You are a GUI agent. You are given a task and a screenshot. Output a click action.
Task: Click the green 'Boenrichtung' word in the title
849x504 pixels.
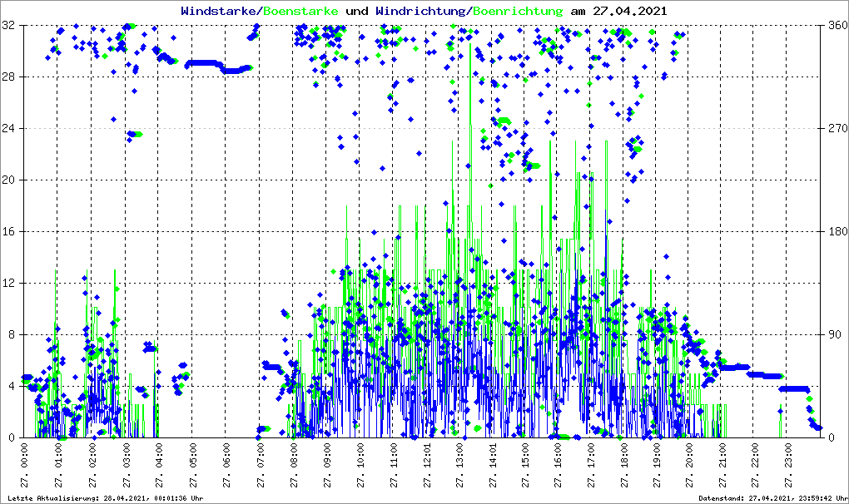pos(519,11)
